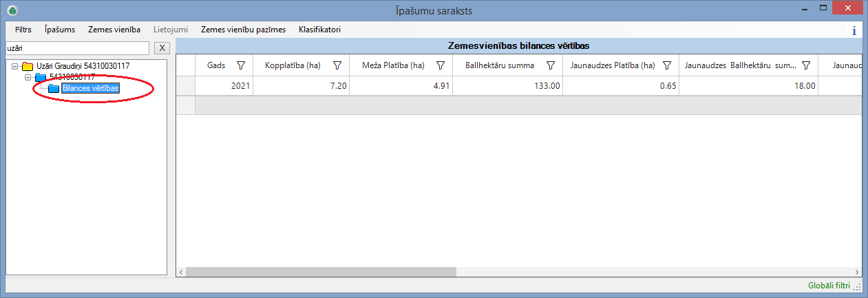Select the cell with value 18.00
This screenshot has width=868, height=298.
[x=748, y=86]
